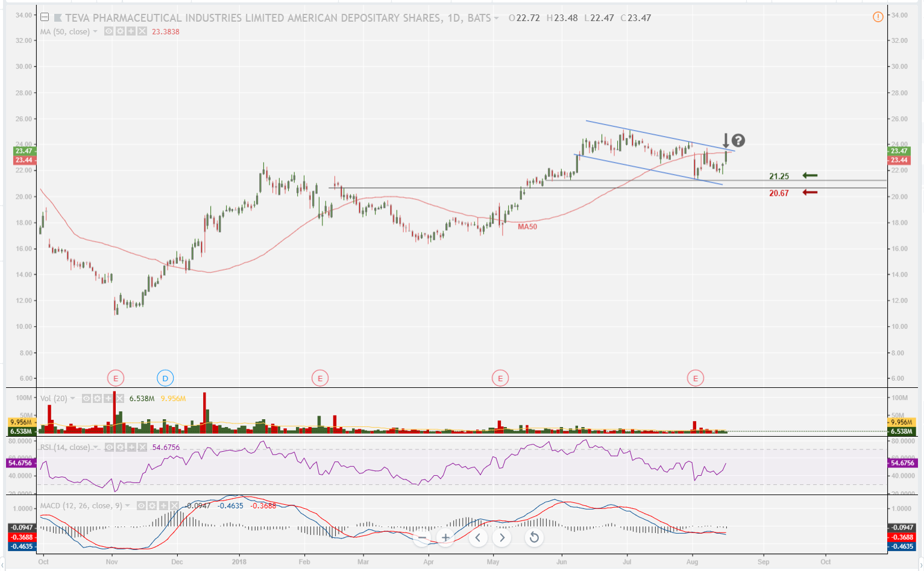Click the 21.25 support level label
The image size is (924, 571).
coord(779,176)
